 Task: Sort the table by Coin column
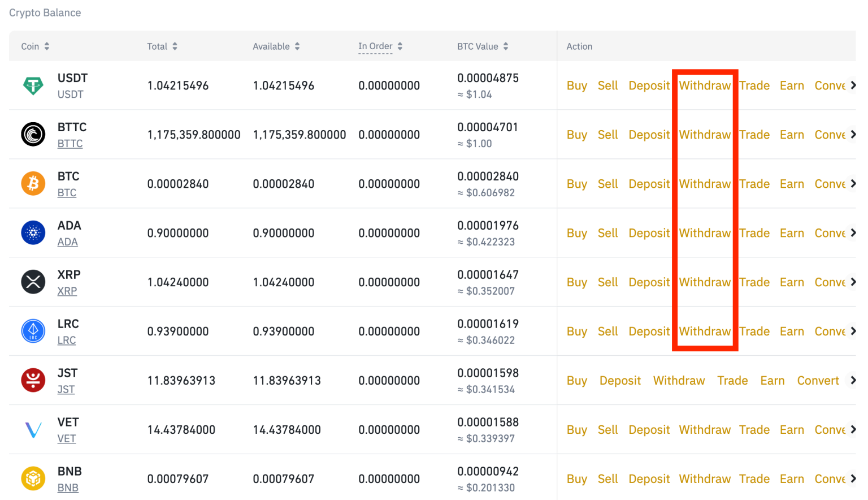pyautogui.click(x=35, y=46)
